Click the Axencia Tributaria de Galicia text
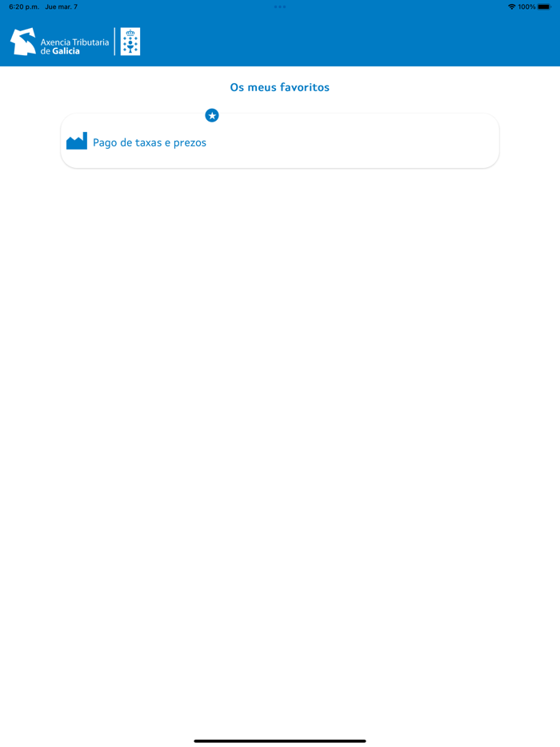This screenshot has height=747, width=560. pyautogui.click(x=74, y=46)
